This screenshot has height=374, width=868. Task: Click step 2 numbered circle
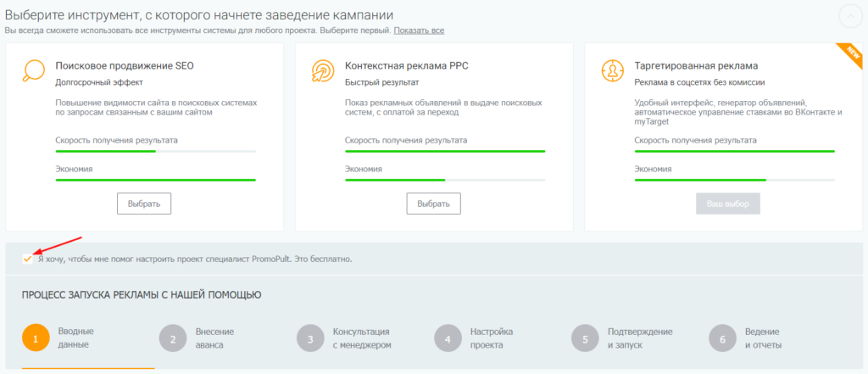[x=173, y=338]
